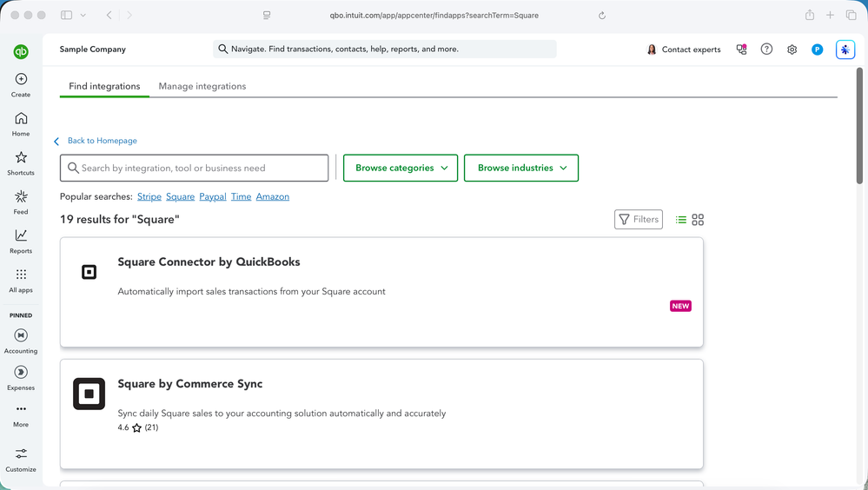
Task: Click the Square by Commerce Sync logo
Action: [89, 394]
